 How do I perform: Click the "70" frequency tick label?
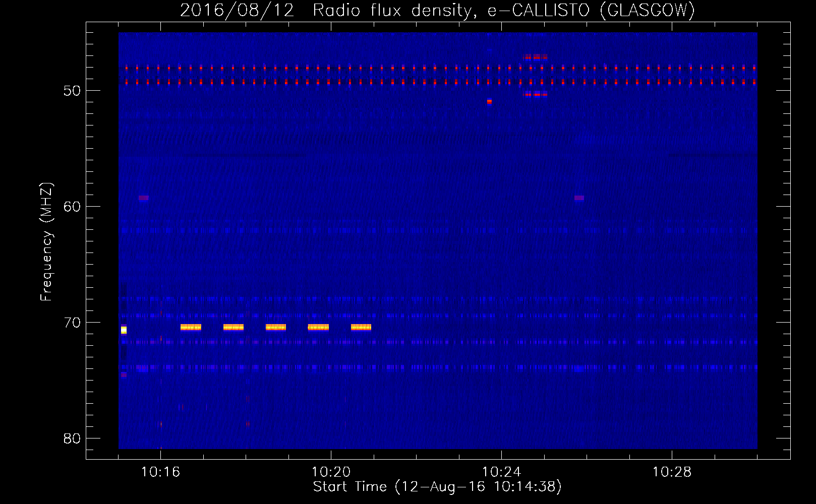pyautogui.click(x=72, y=323)
